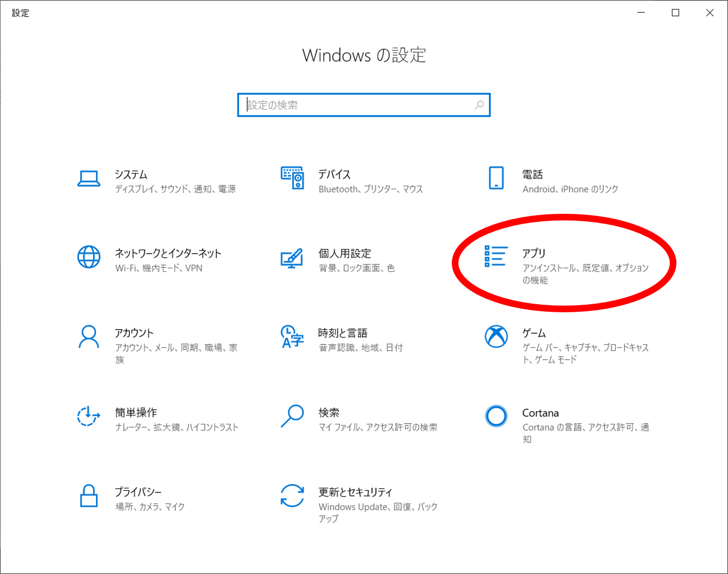Open System settings laptop icon
728x574 pixels.
pyautogui.click(x=89, y=178)
